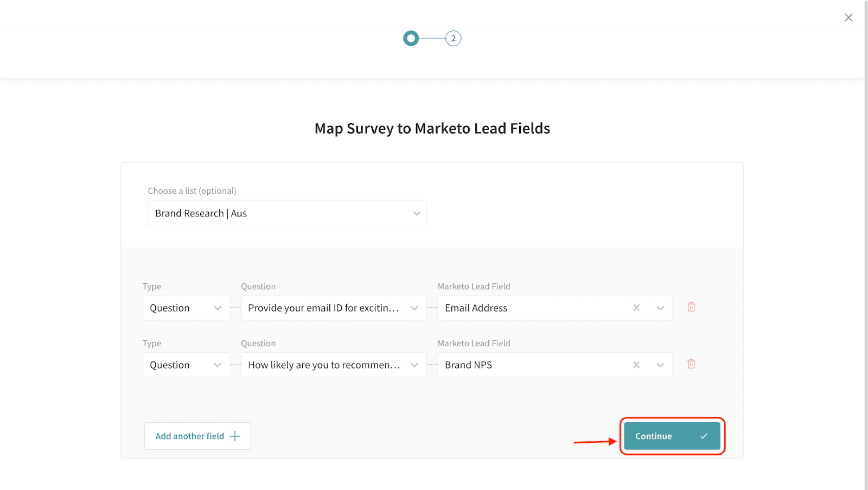Click the Continue button

654,436
